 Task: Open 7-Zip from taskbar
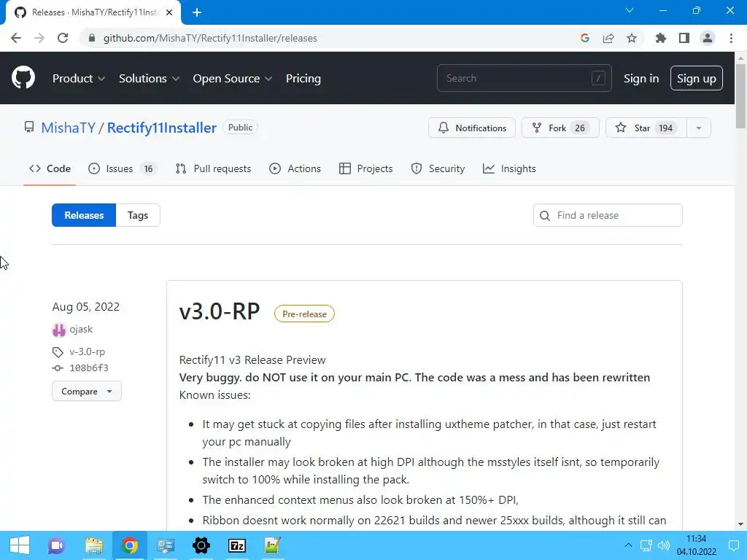point(237,545)
